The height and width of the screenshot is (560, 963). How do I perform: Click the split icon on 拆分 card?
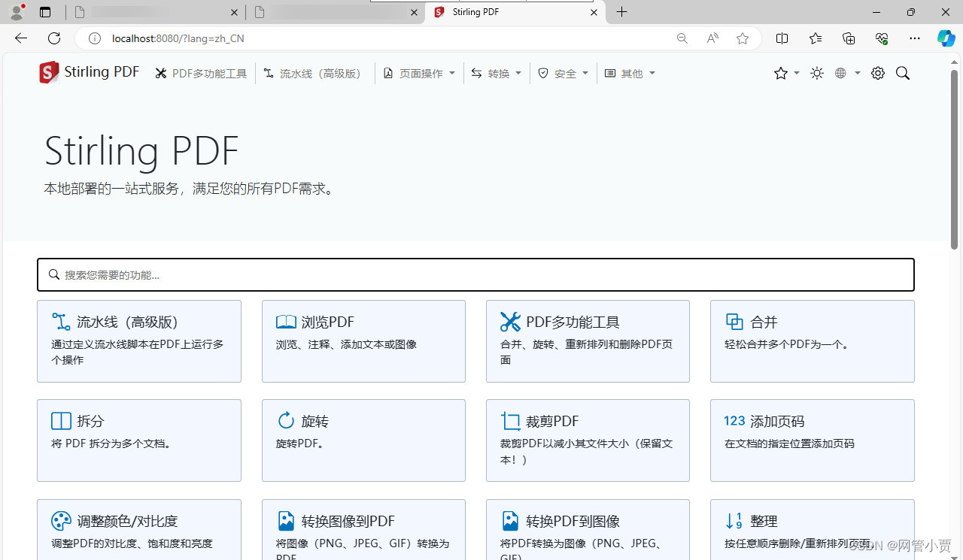[x=61, y=421]
